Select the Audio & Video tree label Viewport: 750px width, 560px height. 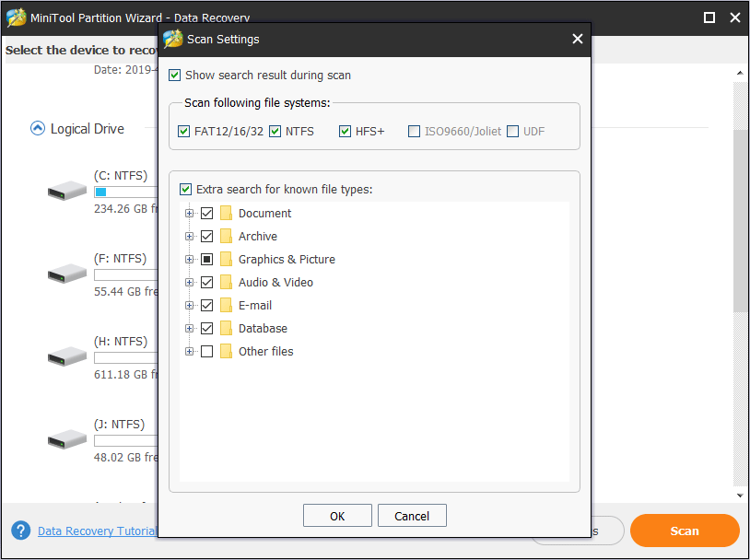(275, 282)
